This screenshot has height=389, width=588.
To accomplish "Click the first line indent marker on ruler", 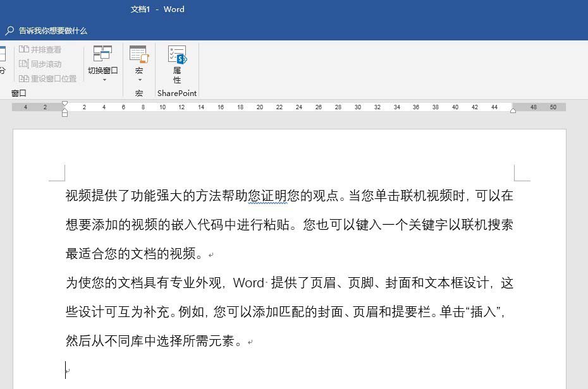I will [x=65, y=104].
